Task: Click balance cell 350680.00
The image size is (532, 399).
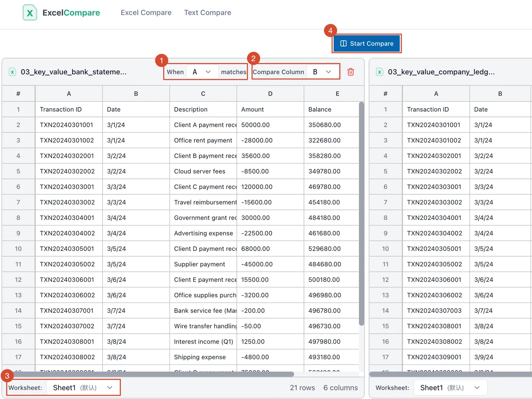Action: (x=331, y=125)
